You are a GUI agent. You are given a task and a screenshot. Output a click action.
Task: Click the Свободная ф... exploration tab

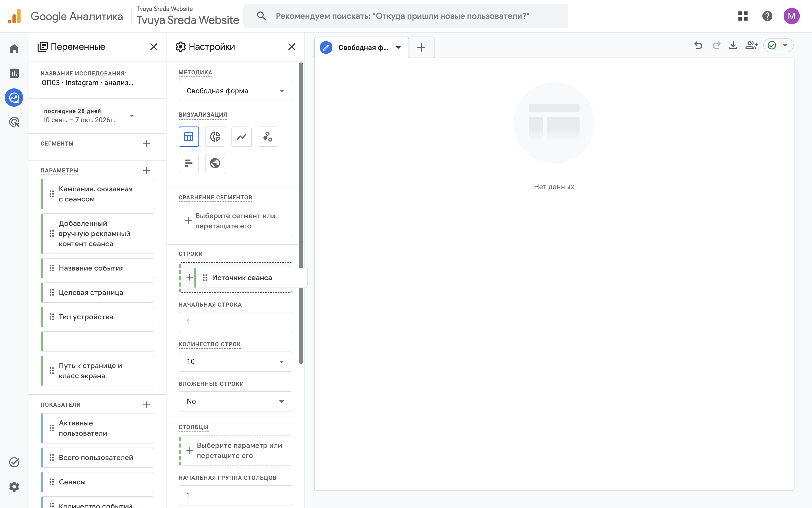[362, 47]
